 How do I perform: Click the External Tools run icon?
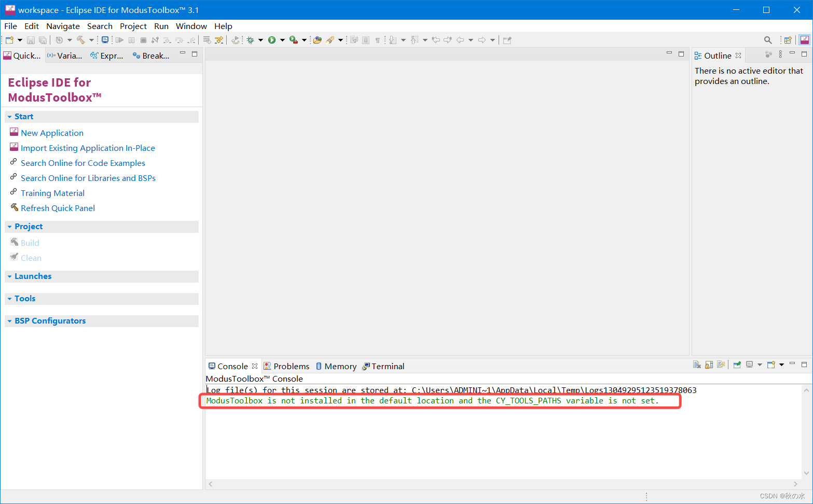tap(294, 40)
